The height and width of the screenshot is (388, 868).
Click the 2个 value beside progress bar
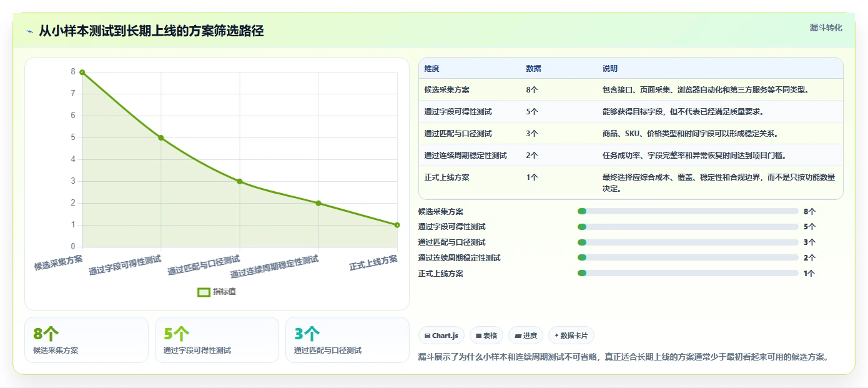click(810, 257)
